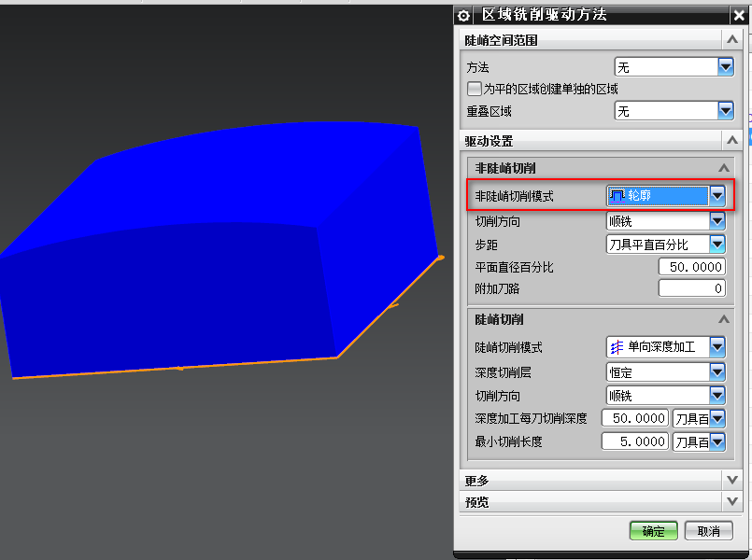Expand the 预览 section

pyautogui.click(x=731, y=501)
